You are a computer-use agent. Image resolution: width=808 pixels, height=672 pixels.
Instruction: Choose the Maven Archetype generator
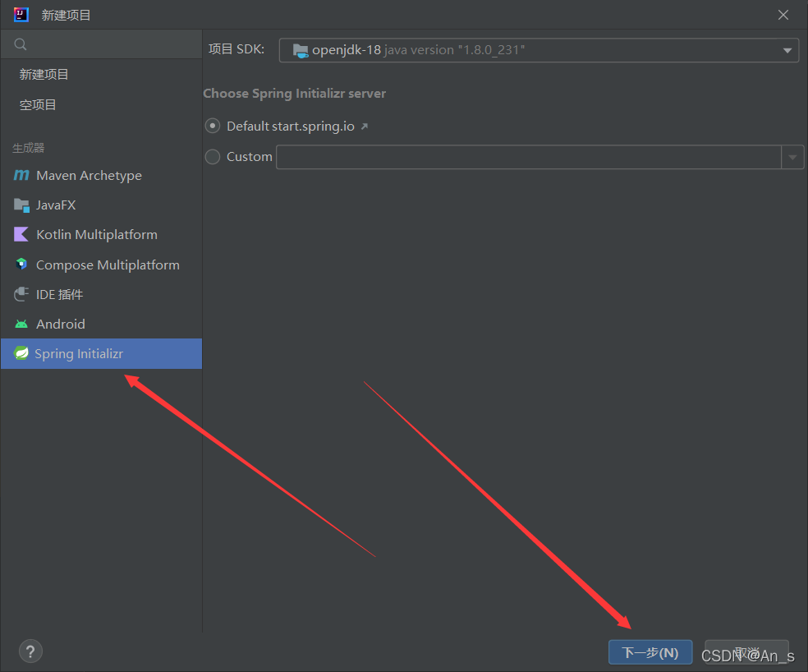click(x=102, y=175)
